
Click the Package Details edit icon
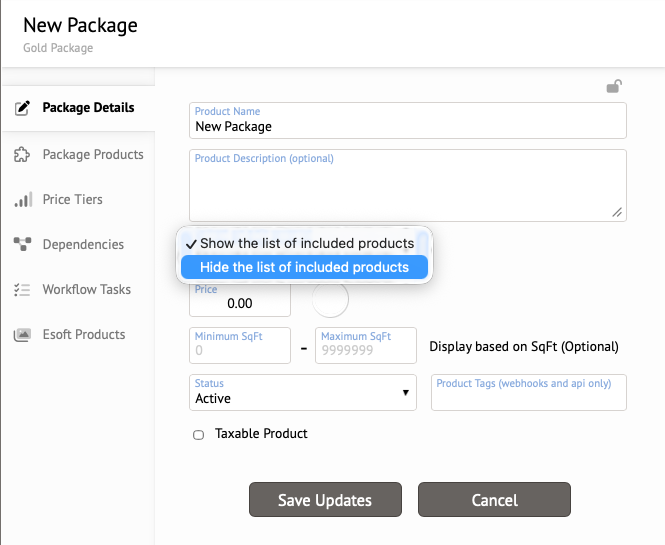pyautogui.click(x=22, y=108)
